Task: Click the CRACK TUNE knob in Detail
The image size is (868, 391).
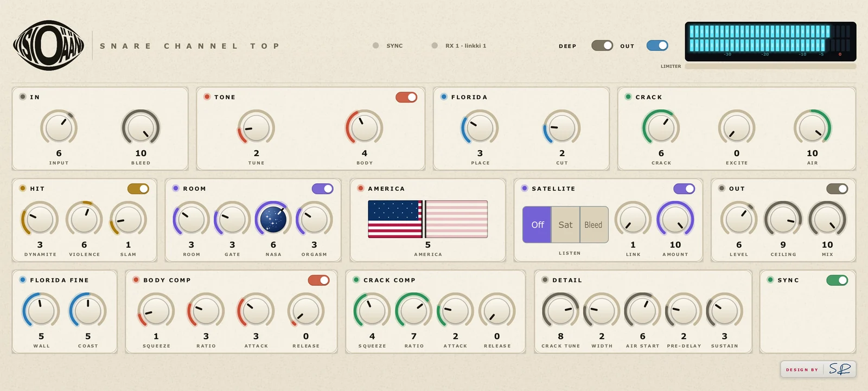Action: [560, 311]
